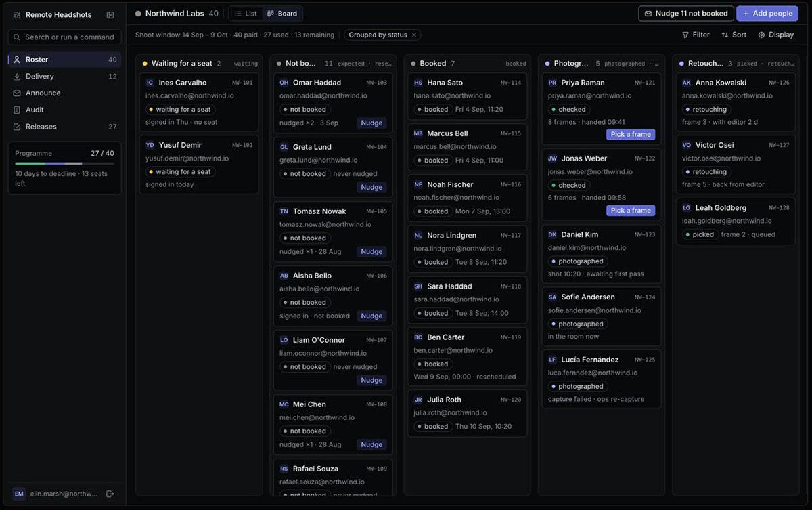Open Releases checkbox icon in sidebar
Viewport: 812px width, 510px height.
tap(17, 127)
